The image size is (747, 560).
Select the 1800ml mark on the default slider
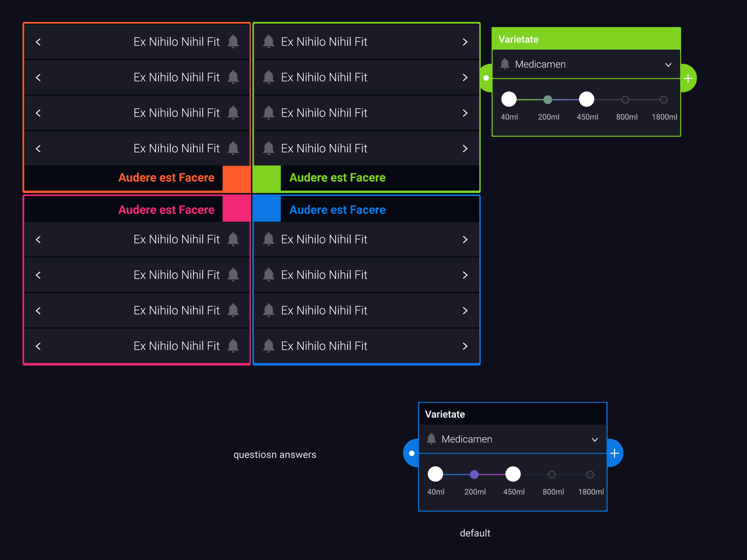(590, 474)
